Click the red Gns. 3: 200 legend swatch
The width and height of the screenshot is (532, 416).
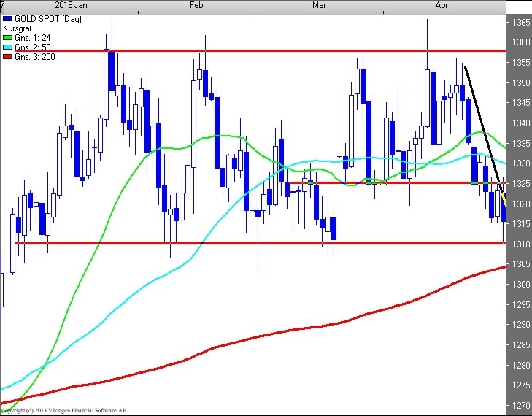tap(8, 57)
